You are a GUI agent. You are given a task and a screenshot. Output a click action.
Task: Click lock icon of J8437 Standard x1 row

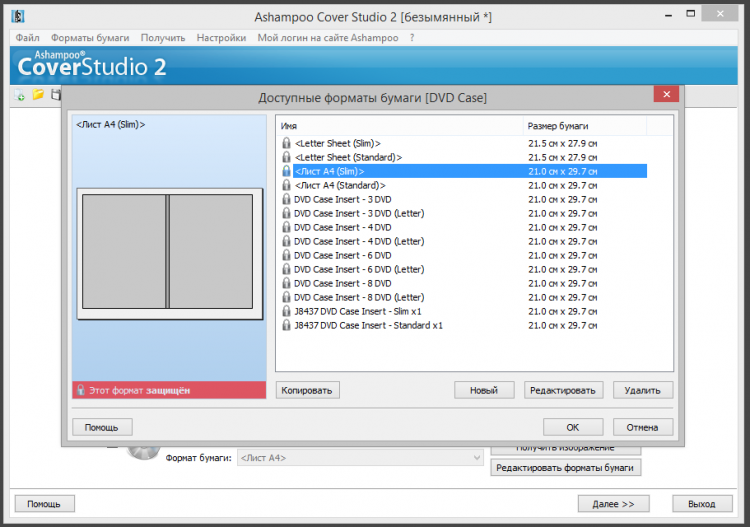[286, 325]
